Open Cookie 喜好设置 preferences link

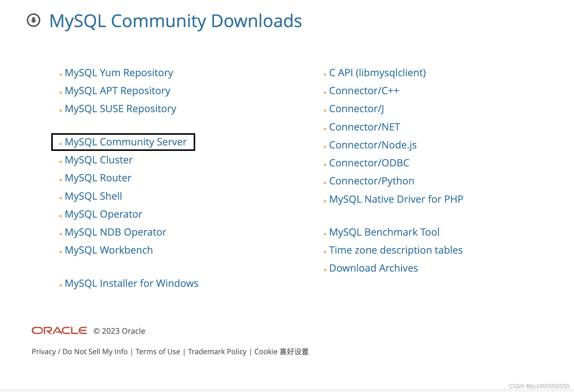click(x=282, y=352)
